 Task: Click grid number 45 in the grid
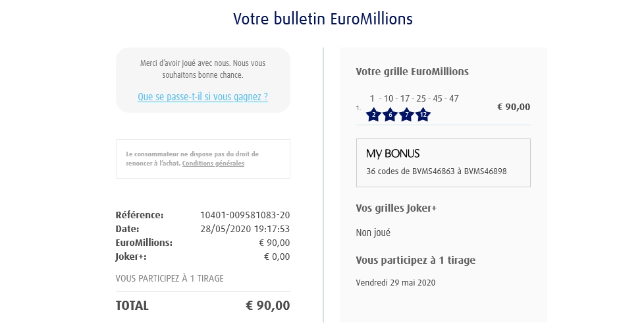click(438, 98)
